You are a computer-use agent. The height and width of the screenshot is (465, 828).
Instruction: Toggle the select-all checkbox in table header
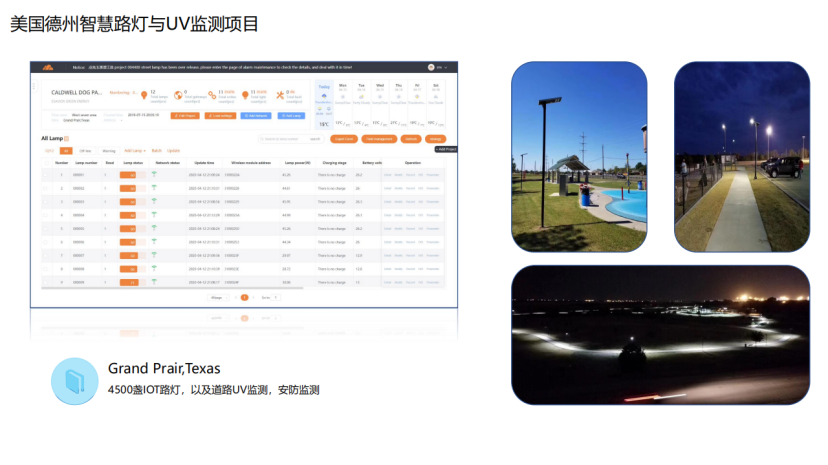point(46,163)
